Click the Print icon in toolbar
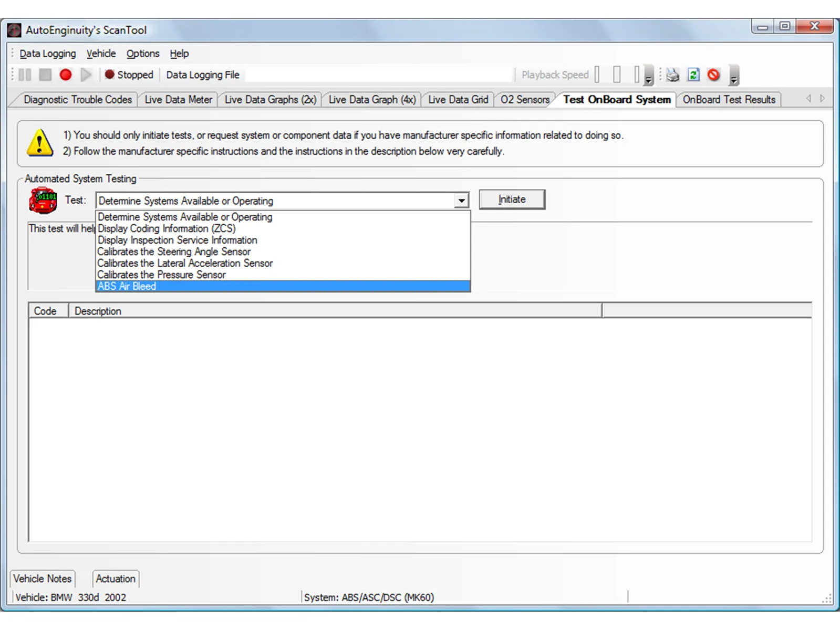Viewport: 840px width, 630px height. 672,75
